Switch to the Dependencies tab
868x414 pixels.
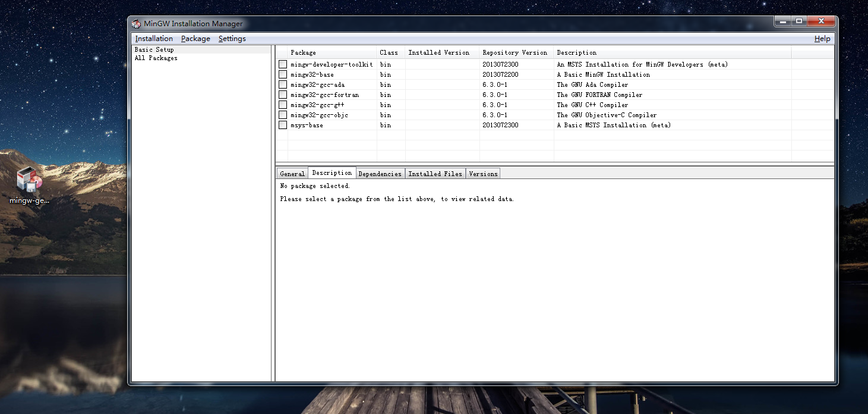click(x=380, y=174)
